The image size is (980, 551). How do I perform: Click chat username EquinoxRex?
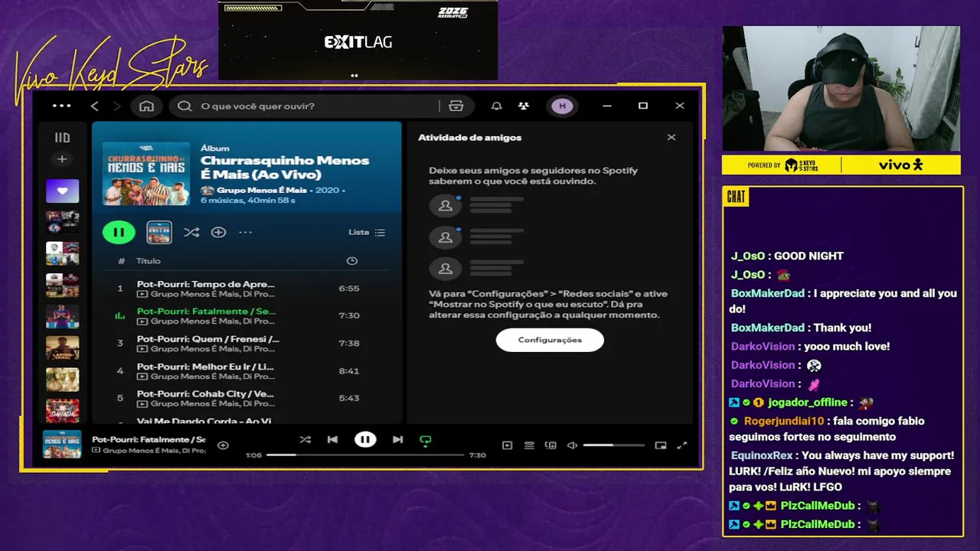tap(762, 455)
